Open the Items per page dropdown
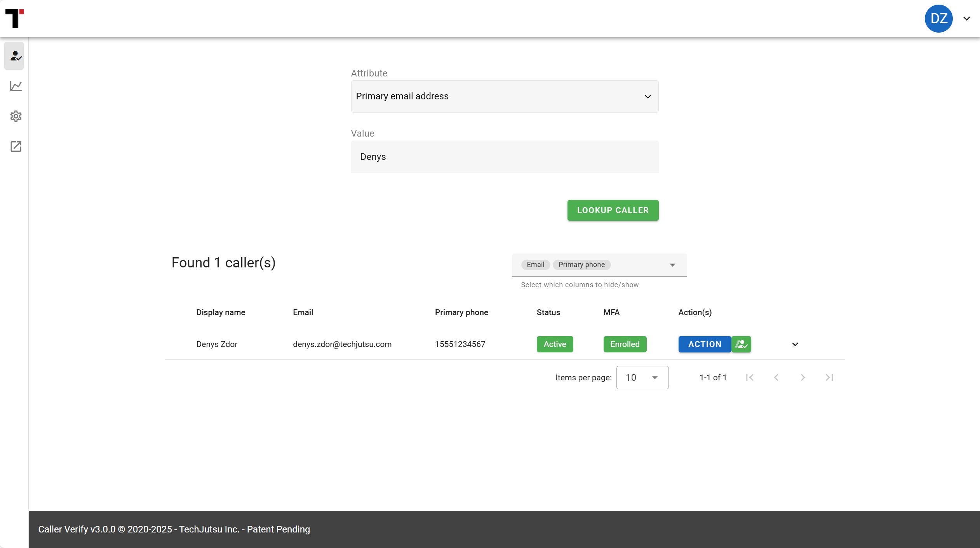Image resolution: width=980 pixels, height=548 pixels. (x=642, y=378)
